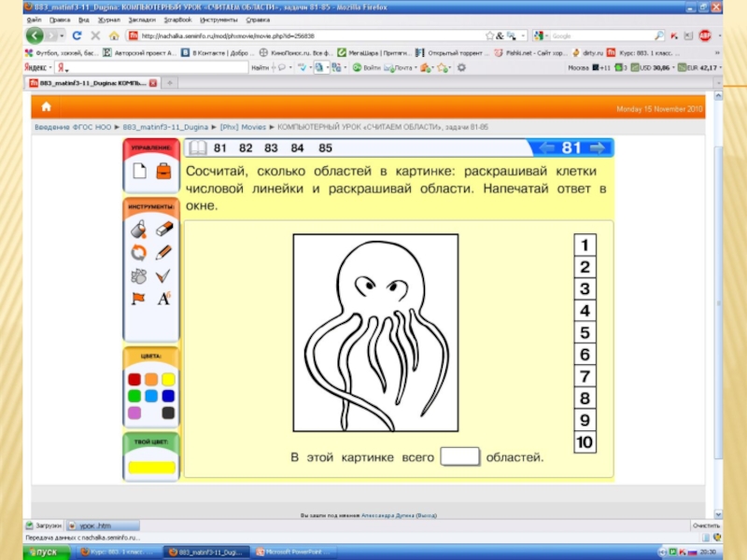Screen dimensions: 747x560
Task: Choose the red checkmark verify tool
Action: [x=163, y=275]
